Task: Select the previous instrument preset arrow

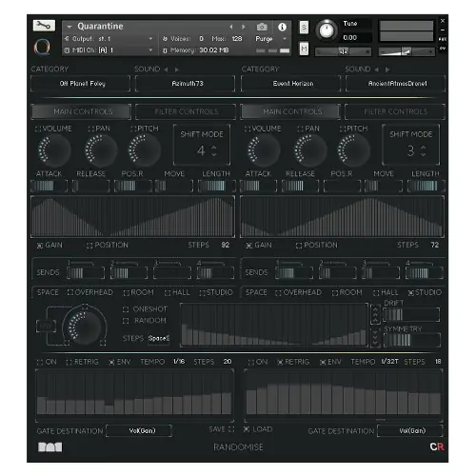Action: point(231,27)
